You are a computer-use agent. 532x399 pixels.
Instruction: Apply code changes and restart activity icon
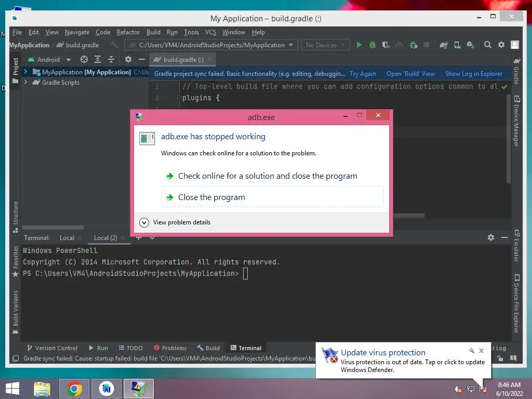click(413, 45)
